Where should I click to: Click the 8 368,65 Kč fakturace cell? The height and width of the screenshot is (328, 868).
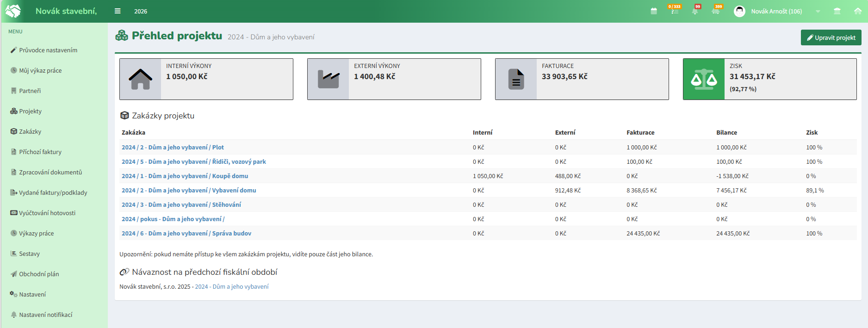coord(642,191)
